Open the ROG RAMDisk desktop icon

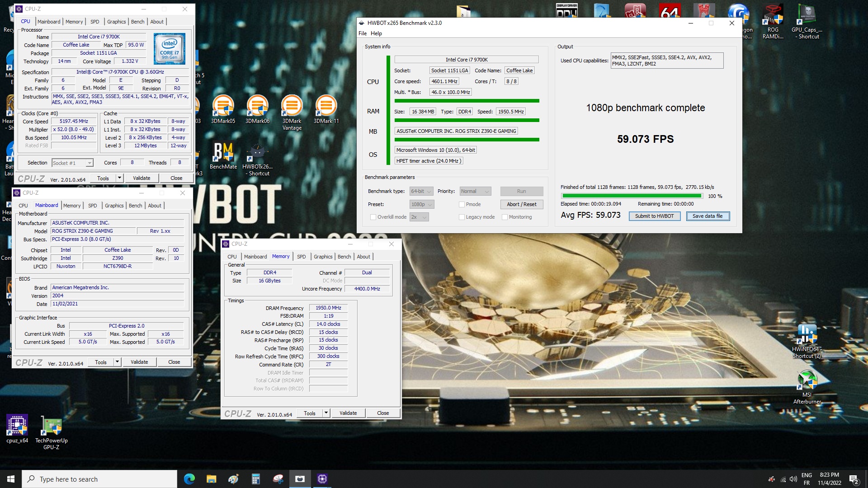pyautogui.click(x=773, y=22)
